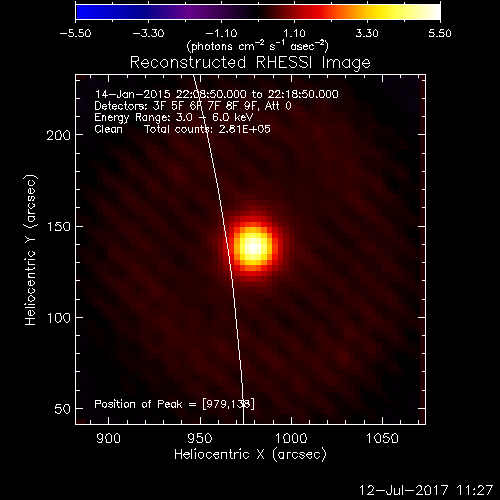Viewport: 500px width, 500px height.
Task: Click the '100' Y-axis tick label
Action: pyautogui.click(x=59, y=318)
